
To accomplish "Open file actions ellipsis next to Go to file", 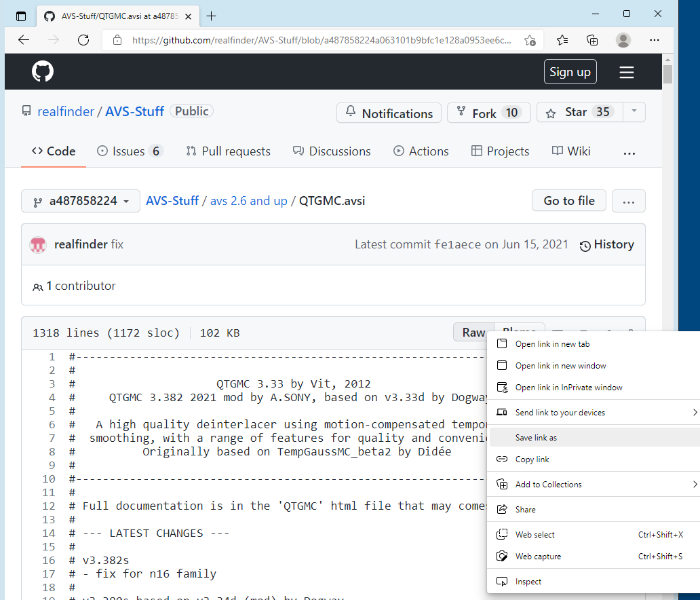I will 629,201.
